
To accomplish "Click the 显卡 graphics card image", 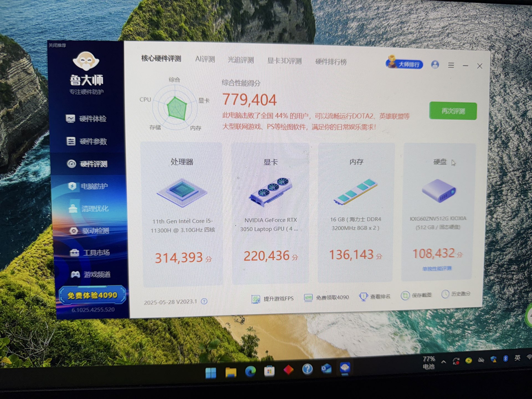I will point(270,192).
